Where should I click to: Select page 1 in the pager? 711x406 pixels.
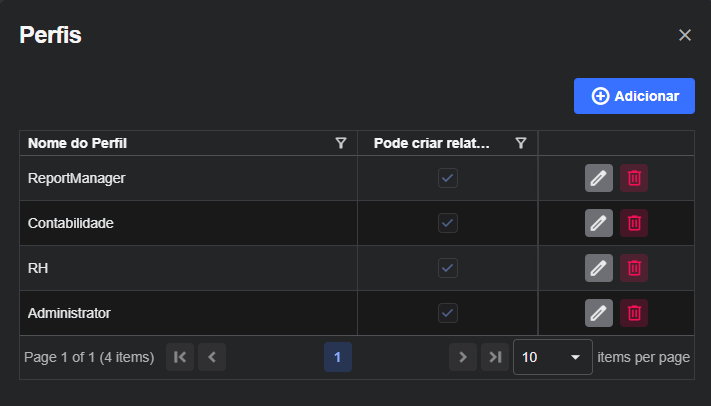[338, 357]
